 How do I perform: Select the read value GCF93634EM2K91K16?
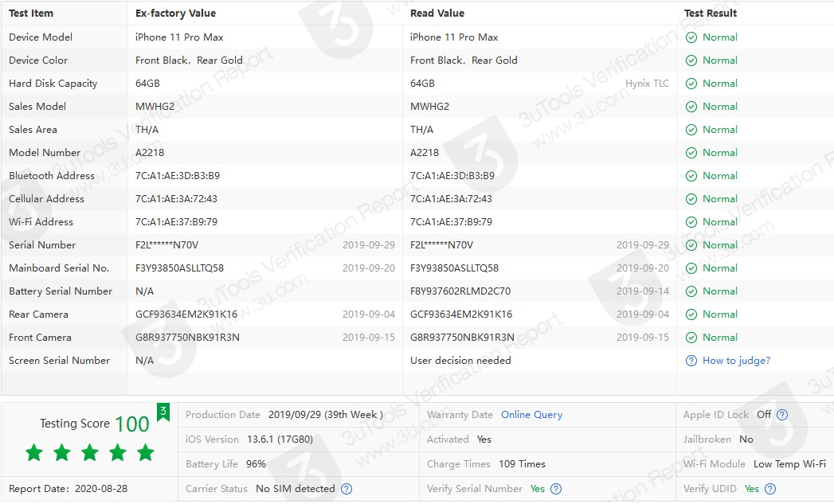(x=460, y=315)
